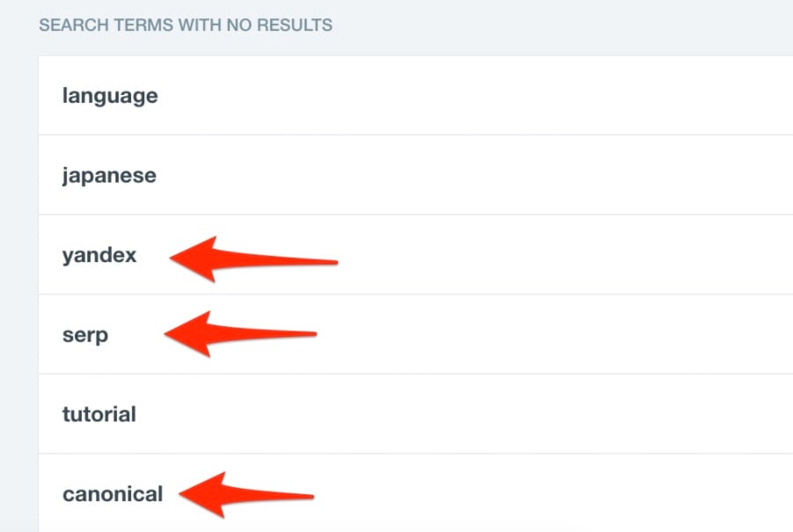Screen dimensions: 793x532
Task: Click empty space in the japanese row
Action: pos(484,176)
